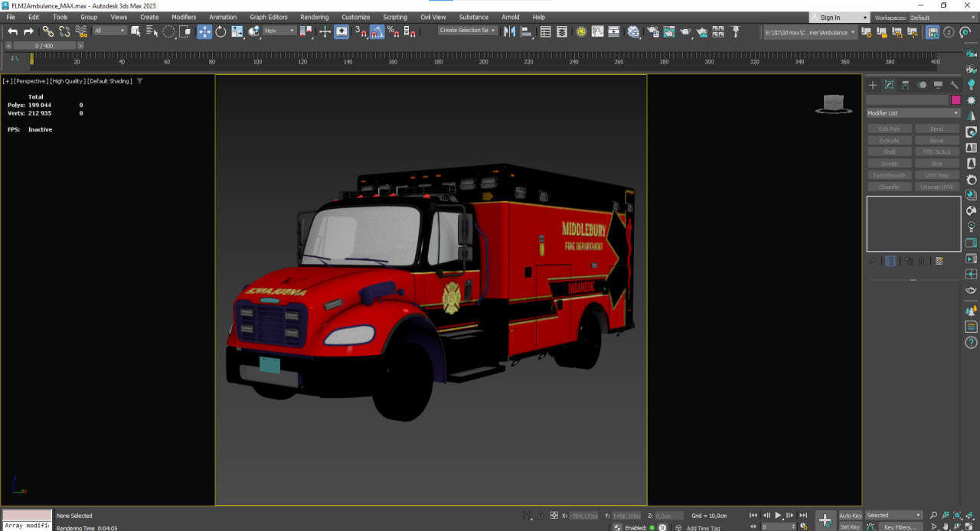Open the Utilities wrench panel tab
Viewport: 980px width, 531px height.
(954, 85)
